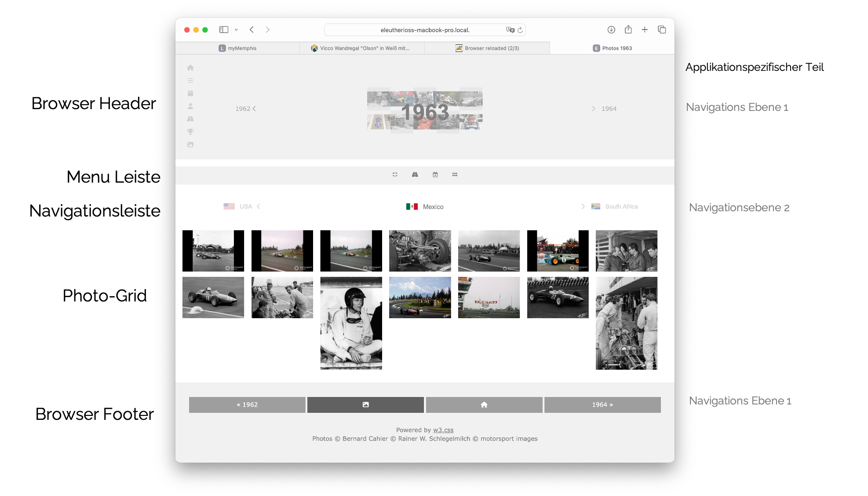Click the address bar URL field

pos(424,30)
